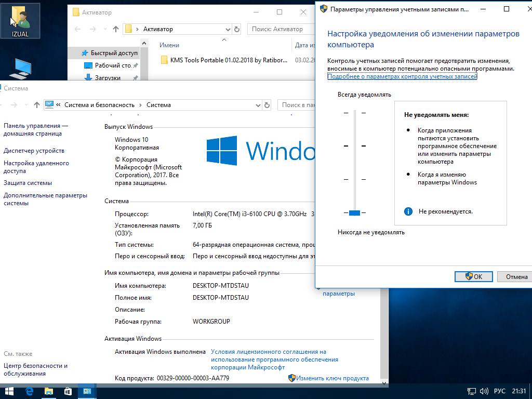
Task: Go up one level in Активатор window
Action: click(116, 29)
